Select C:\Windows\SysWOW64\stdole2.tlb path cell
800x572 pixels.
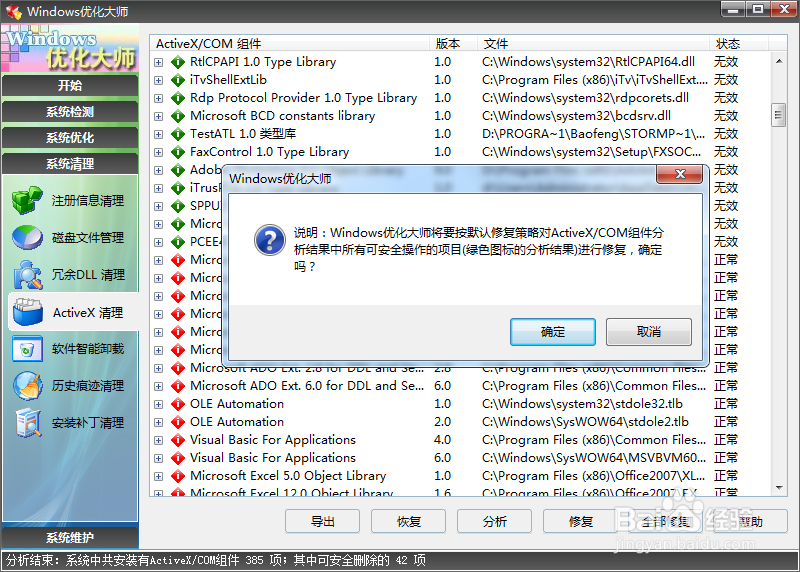[585, 421]
